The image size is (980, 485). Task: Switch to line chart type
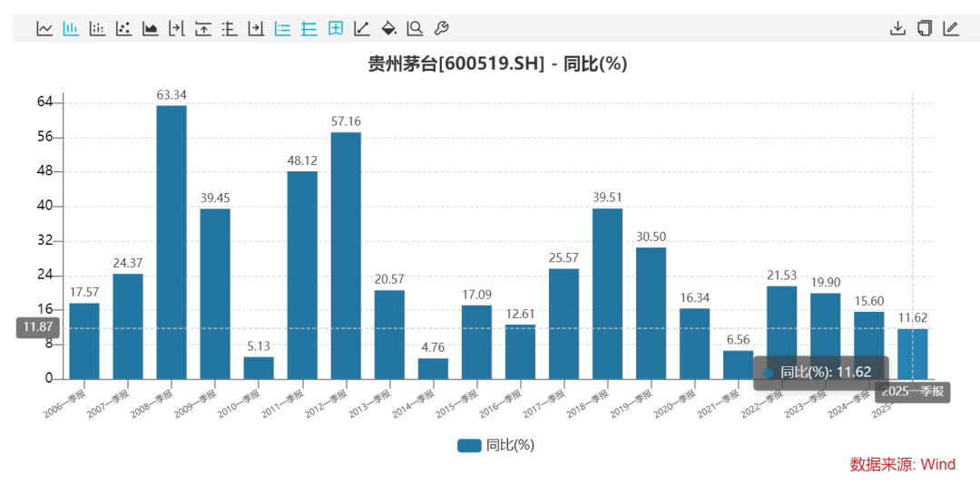pos(44,28)
